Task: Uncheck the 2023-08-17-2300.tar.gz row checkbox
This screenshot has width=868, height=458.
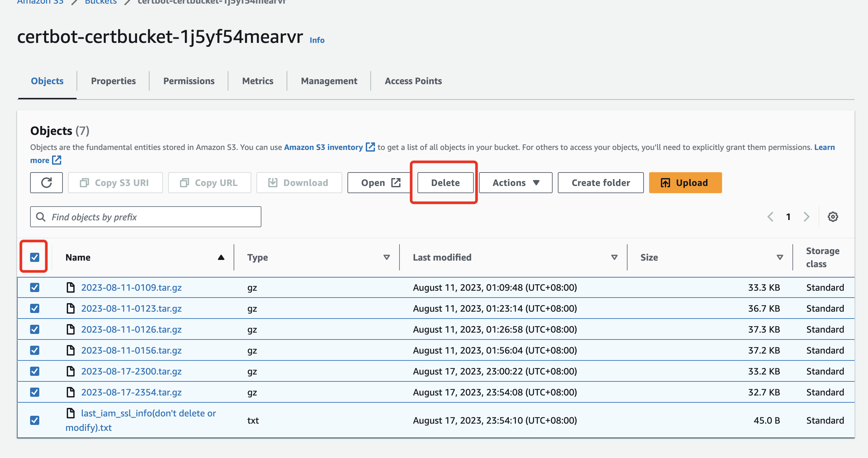Action: click(35, 371)
